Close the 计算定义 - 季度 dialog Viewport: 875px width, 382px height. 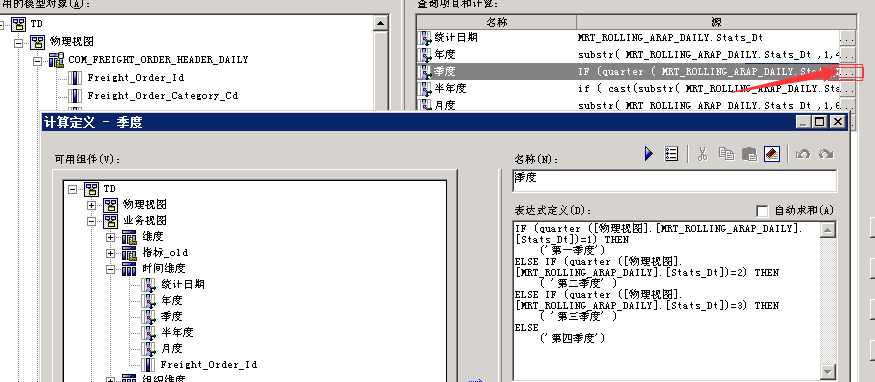pos(837,122)
